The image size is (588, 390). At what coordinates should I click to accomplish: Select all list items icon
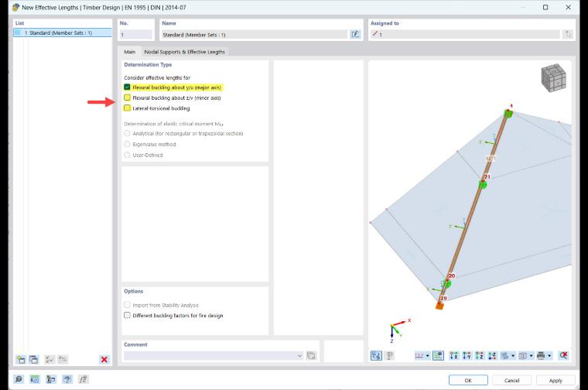[50, 360]
